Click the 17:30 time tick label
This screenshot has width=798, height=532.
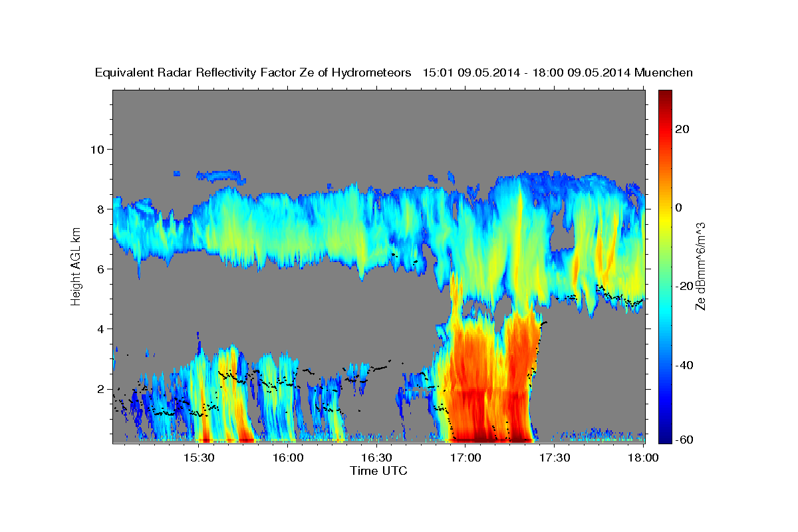click(554, 458)
